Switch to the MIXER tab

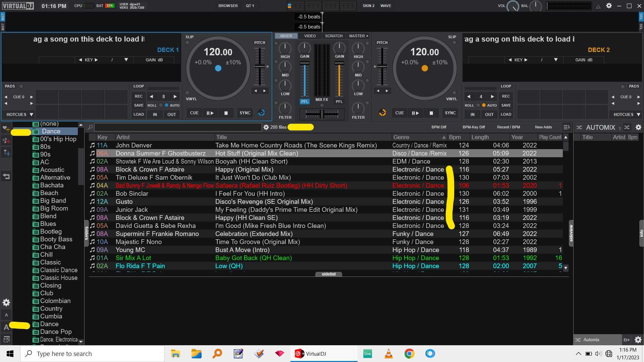(286, 36)
